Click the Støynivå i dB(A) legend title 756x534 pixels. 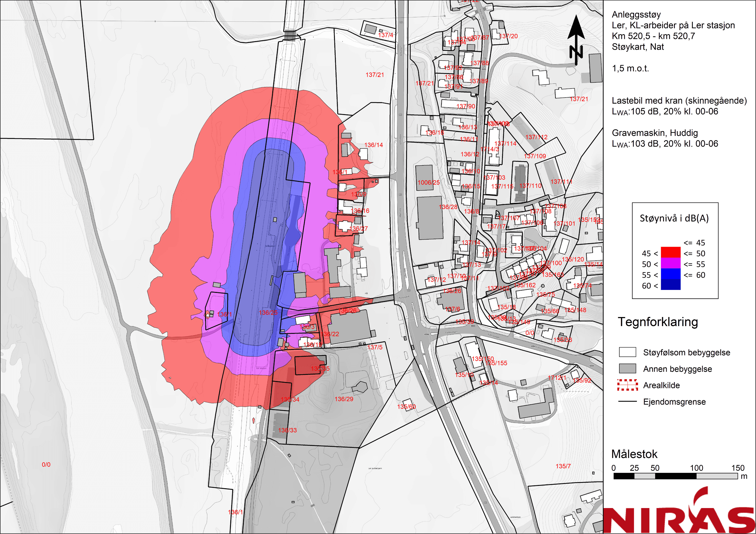[x=674, y=218]
